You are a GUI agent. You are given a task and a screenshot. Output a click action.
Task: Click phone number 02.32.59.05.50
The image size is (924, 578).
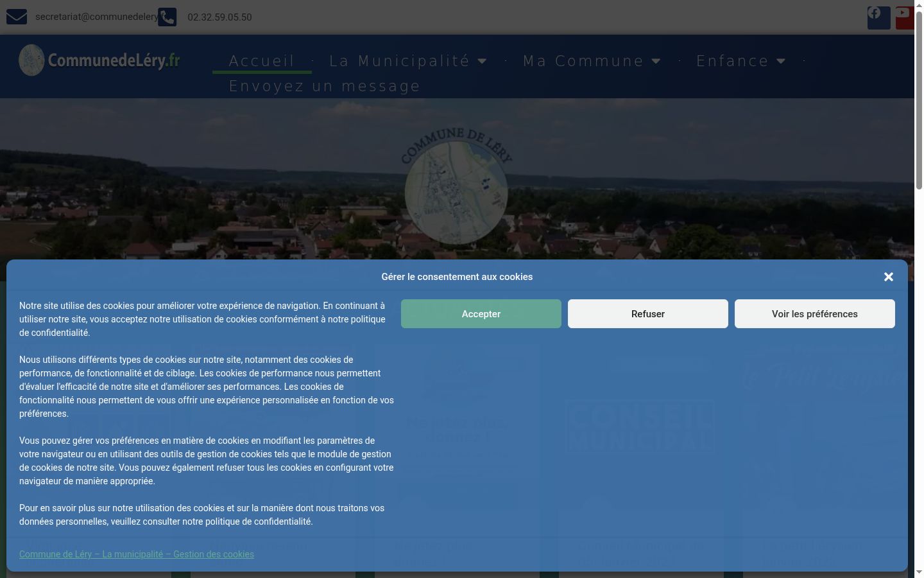tap(219, 17)
